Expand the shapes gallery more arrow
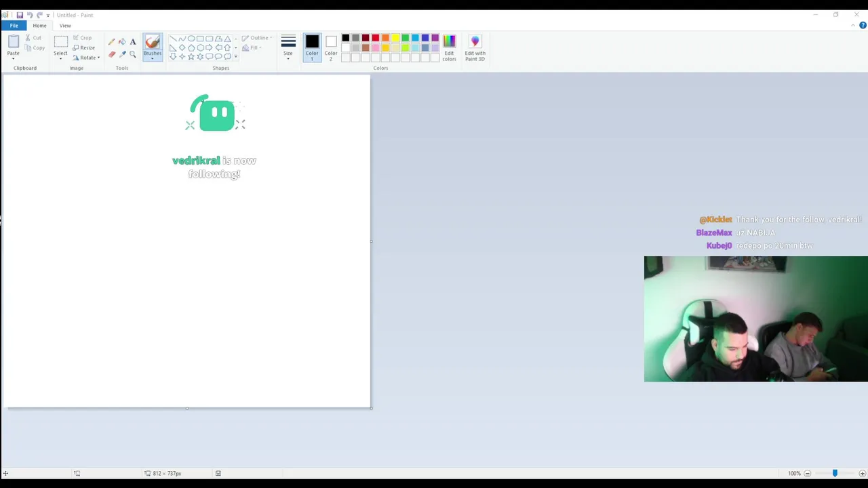This screenshot has width=868, height=488. click(x=235, y=56)
